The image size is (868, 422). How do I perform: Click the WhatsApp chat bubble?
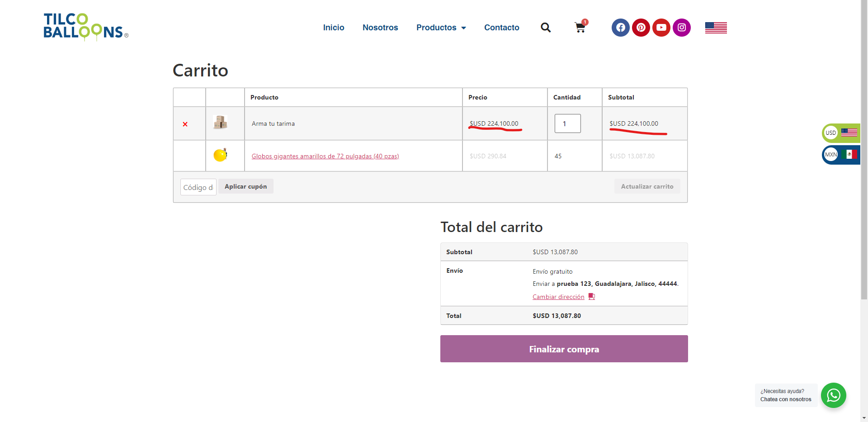(833, 395)
